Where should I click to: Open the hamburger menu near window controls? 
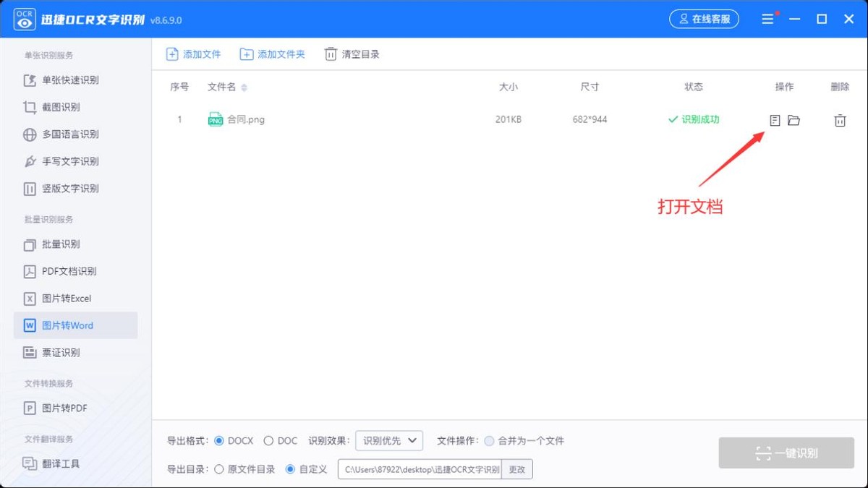pyautogui.click(x=767, y=19)
